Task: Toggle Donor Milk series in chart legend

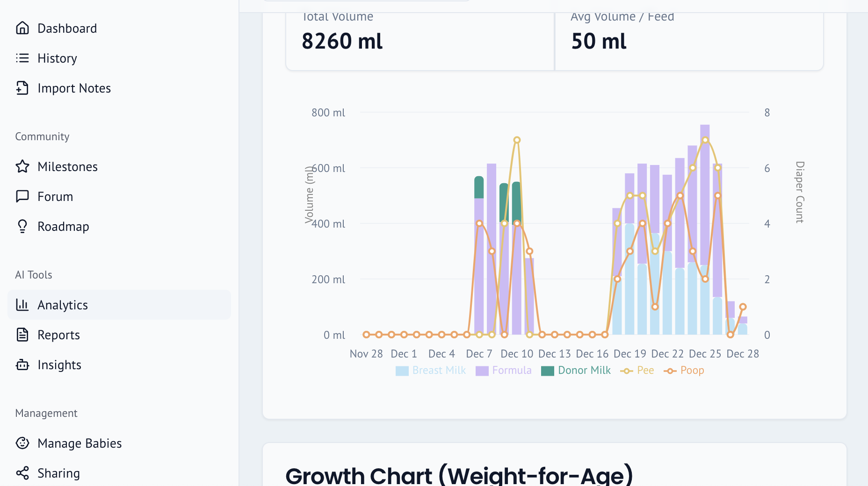Action: point(576,371)
